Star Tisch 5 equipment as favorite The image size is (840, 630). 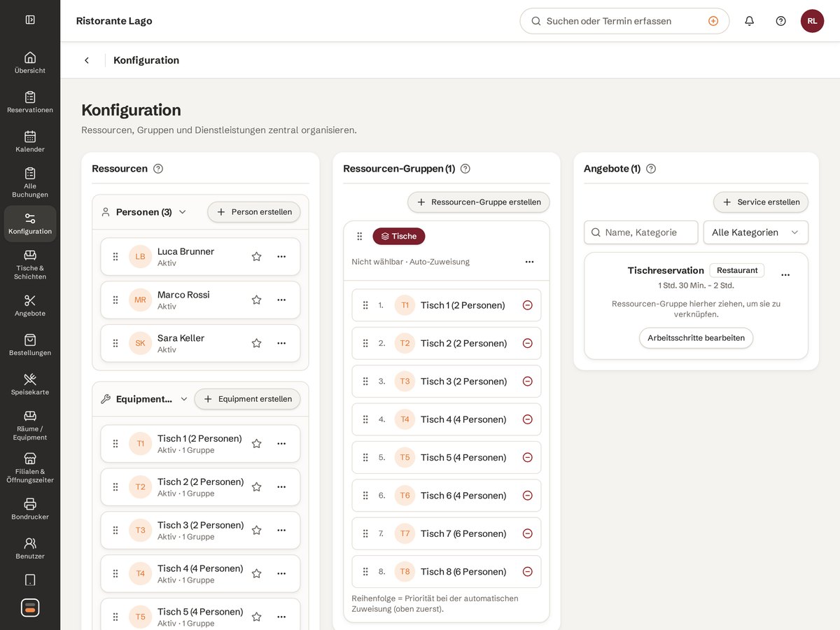[x=257, y=617]
